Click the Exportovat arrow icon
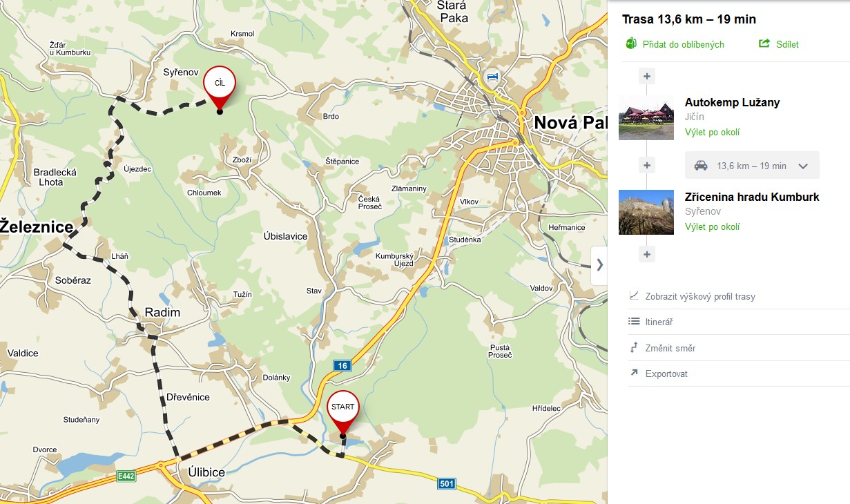850x504 pixels. pos(634,373)
